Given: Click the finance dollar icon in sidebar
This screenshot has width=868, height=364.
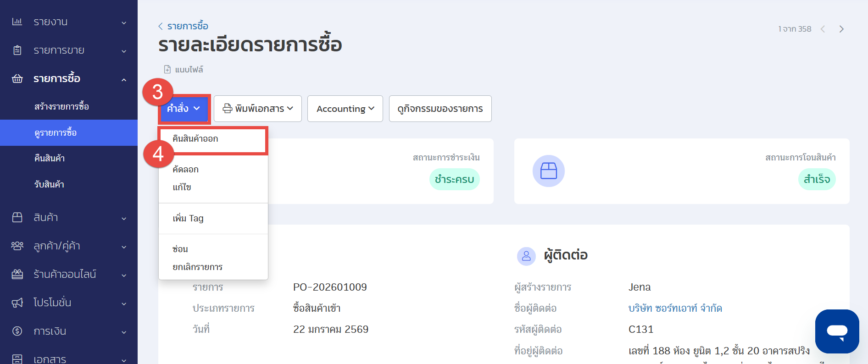Looking at the screenshot, I should [17, 331].
